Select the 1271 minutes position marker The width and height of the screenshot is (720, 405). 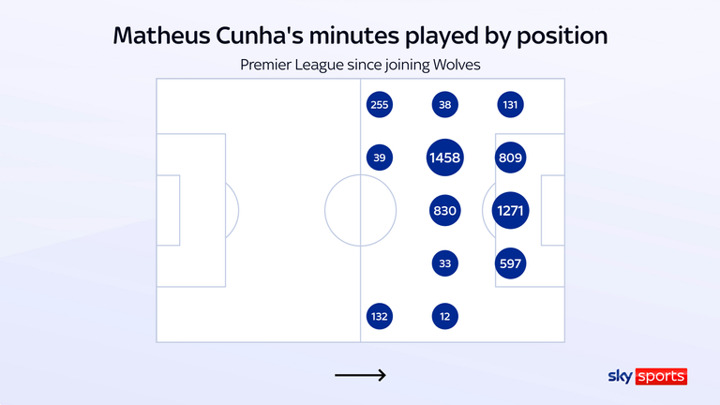pyautogui.click(x=510, y=211)
